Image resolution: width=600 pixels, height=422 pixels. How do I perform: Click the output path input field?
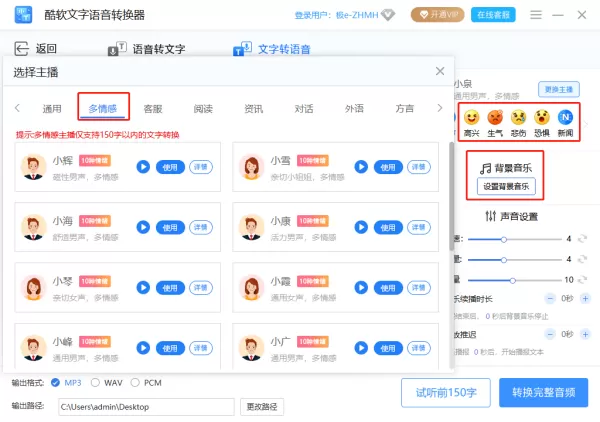coord(146,407)
